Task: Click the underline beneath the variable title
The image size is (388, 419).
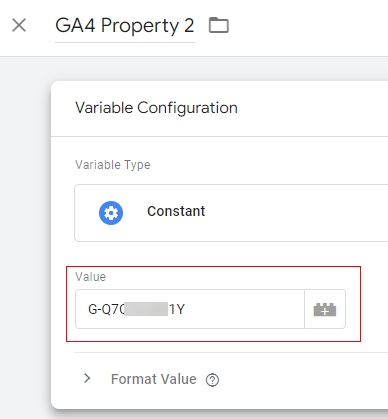Action: point(125,42)
